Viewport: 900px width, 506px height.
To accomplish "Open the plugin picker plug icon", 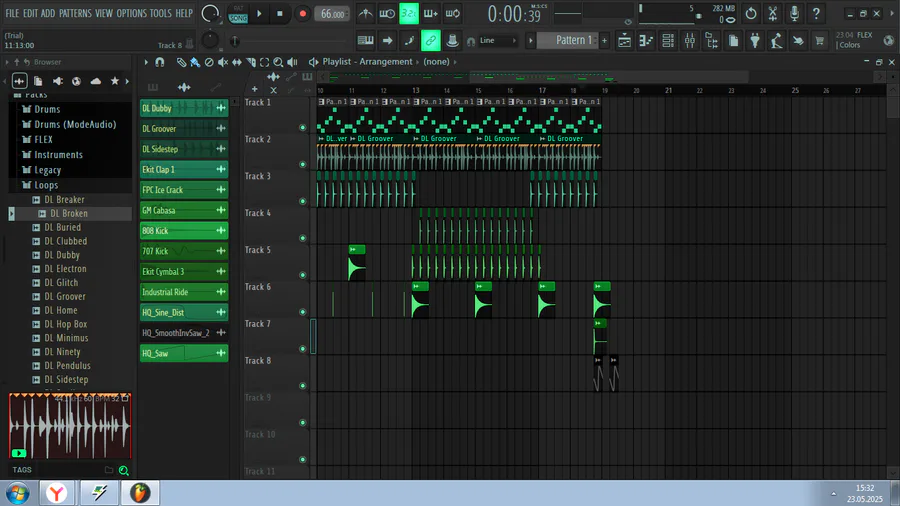I will [755, 40].
